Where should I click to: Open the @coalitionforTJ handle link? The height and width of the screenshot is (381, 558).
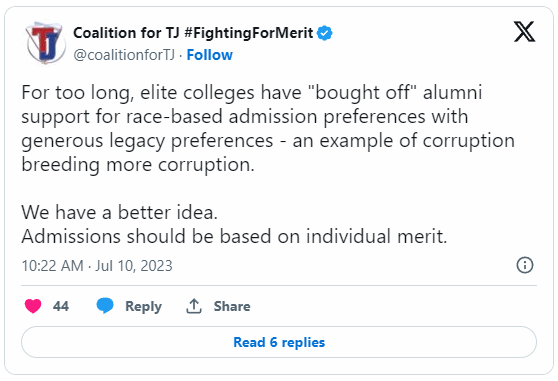(x=124, y=55)
